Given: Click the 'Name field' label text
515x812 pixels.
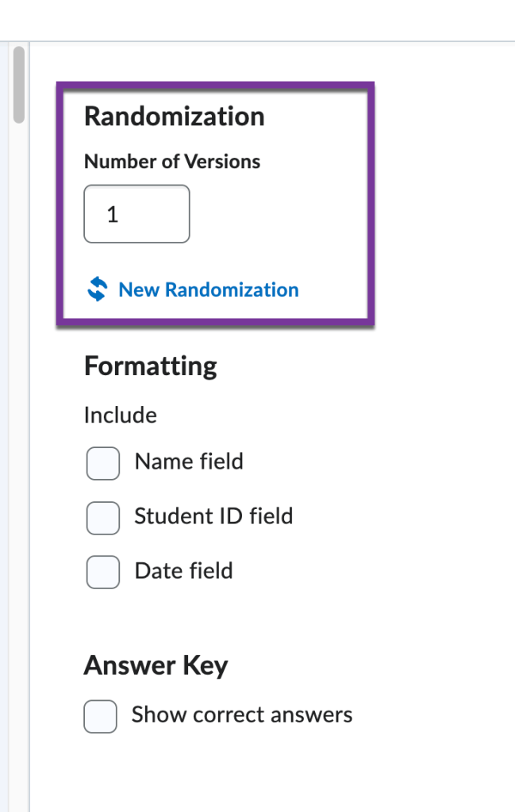Looking at the screenshot, I should 189,462.
